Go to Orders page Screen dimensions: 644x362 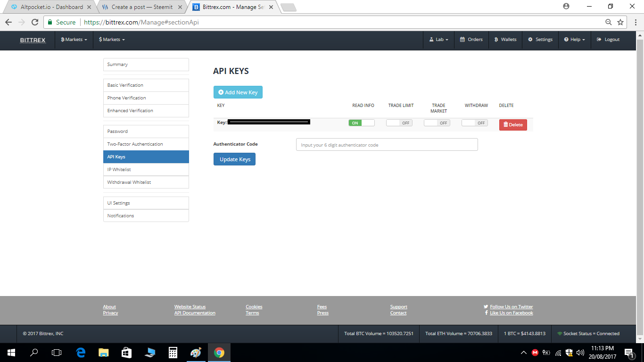click(x=471, y=40)
